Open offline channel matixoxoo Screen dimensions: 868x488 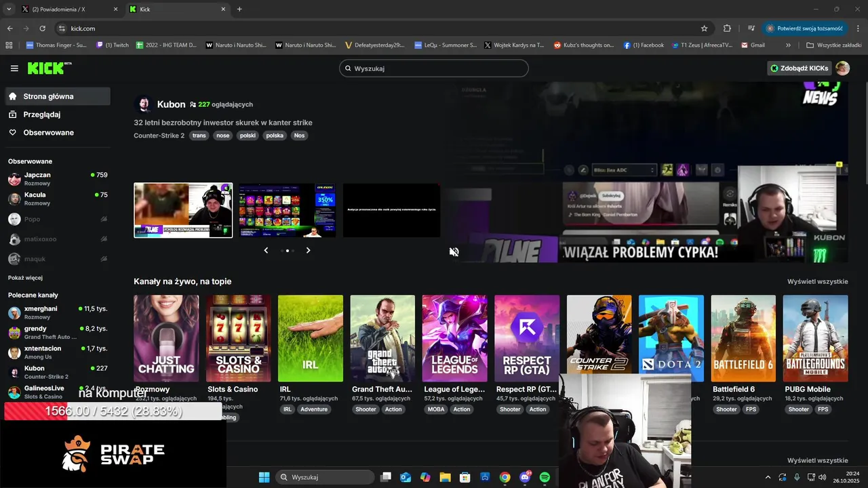tap(57, 239)
